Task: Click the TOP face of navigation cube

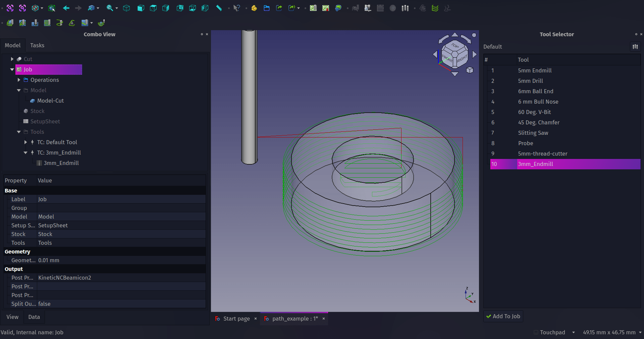Action: pos(454,46)
